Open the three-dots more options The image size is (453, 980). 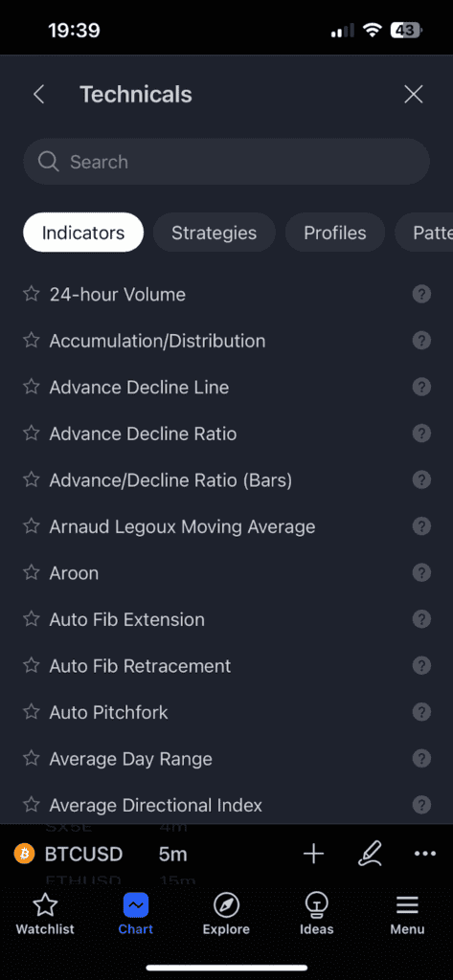425,854
